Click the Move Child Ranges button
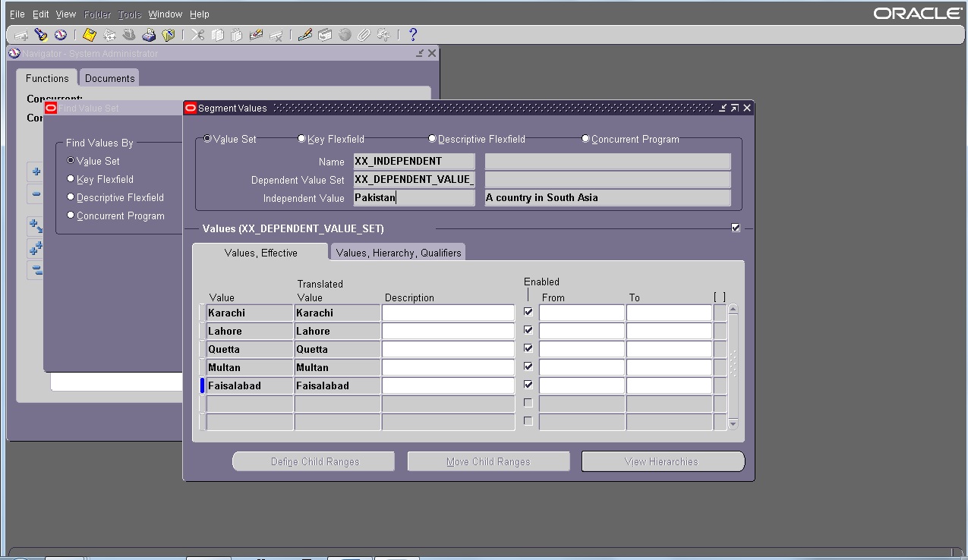 [488, 461]
